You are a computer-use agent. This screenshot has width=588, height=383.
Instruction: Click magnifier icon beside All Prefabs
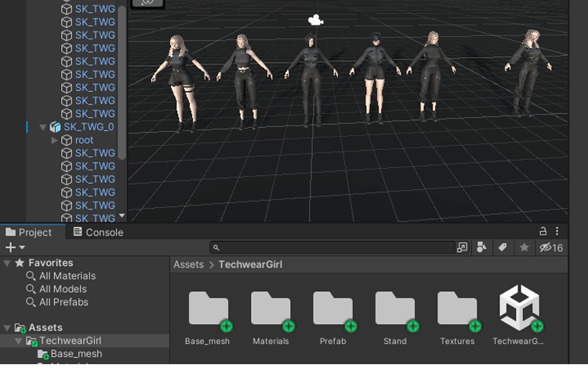(31, 302)
